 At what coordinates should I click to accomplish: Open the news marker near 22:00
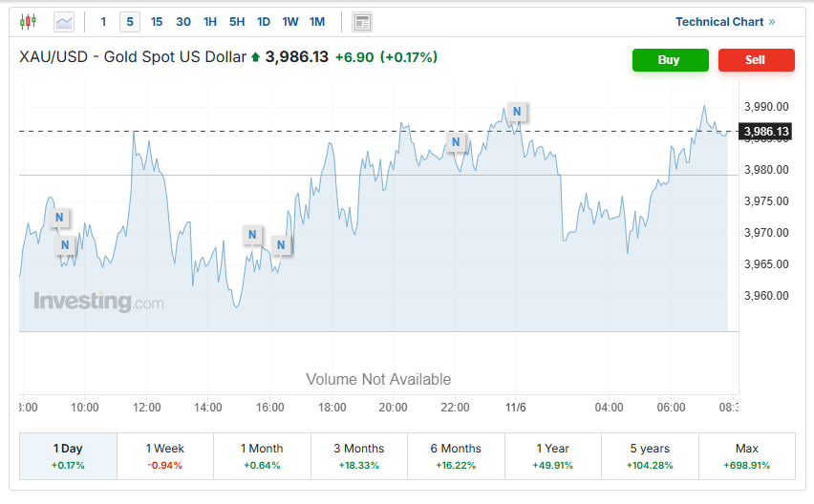pos(456,142)
